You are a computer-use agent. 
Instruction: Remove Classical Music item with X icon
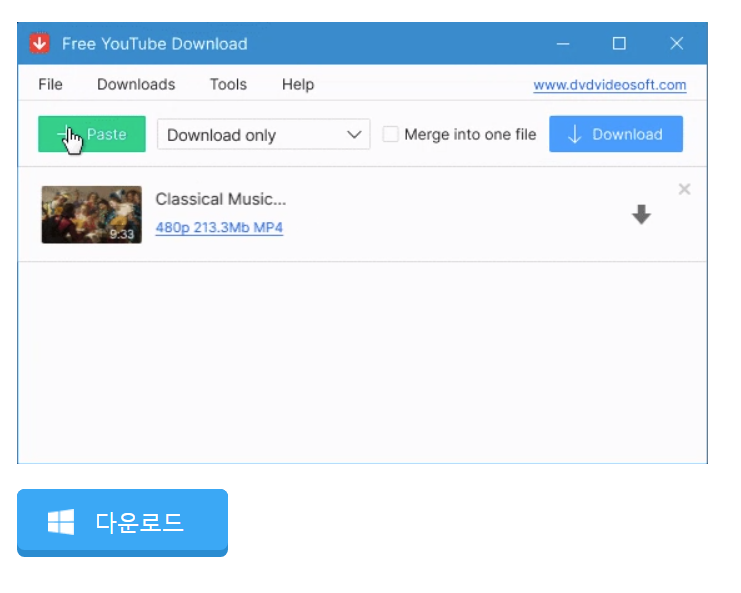point(684,189)
